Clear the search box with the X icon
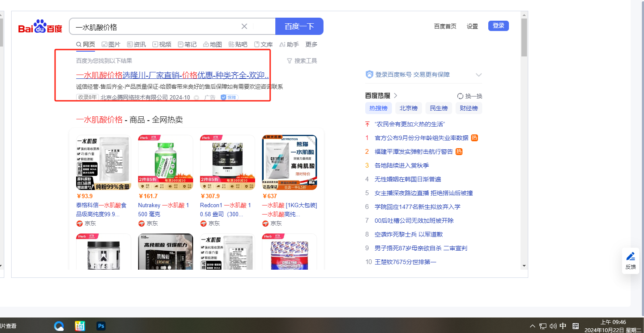 coord(244,26)
